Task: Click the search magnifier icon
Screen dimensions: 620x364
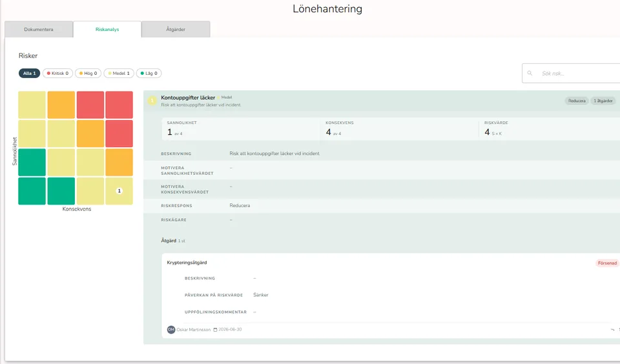Action: coord(530,73)
